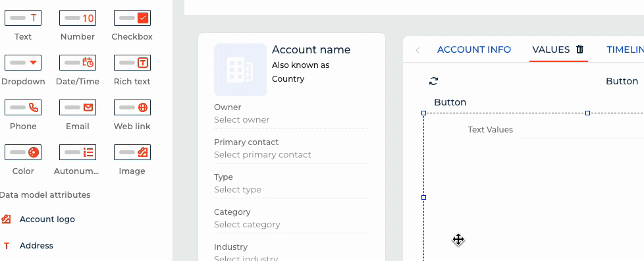Viewport: 644px width, 261px height.
Task: Select Account logo data model attribute
Action: (x=47, y=219)
